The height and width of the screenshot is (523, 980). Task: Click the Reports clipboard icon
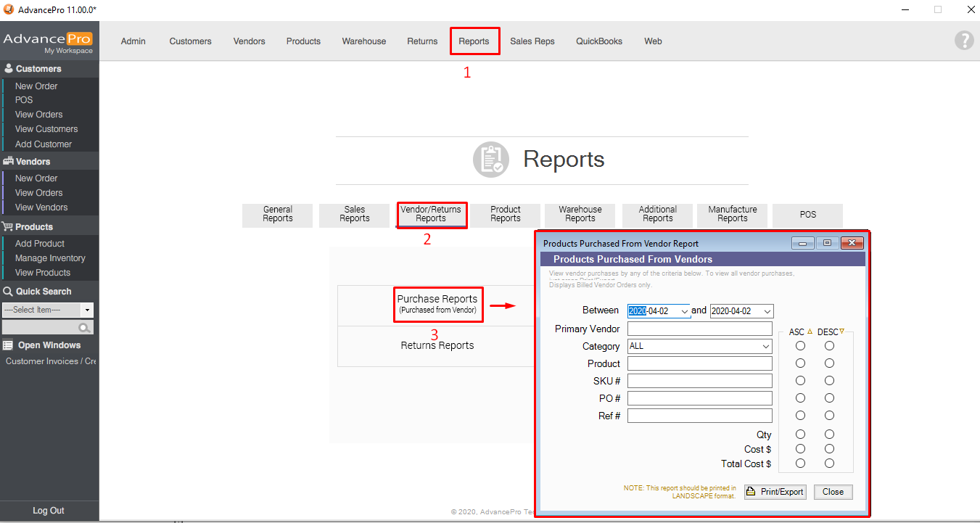(x=491, y=160)
